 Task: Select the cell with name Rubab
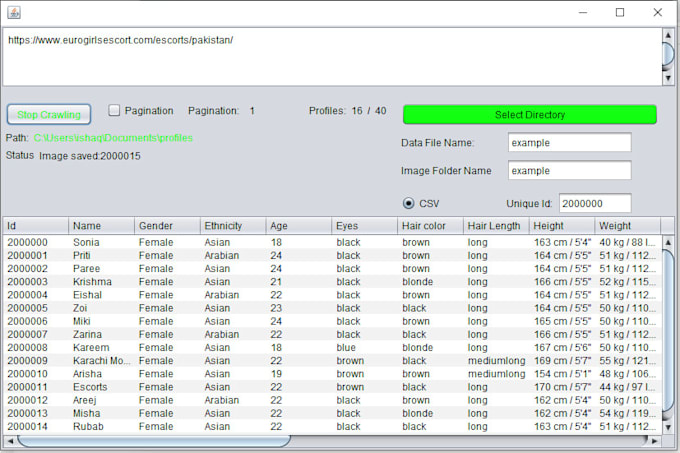tap(101, 426)
